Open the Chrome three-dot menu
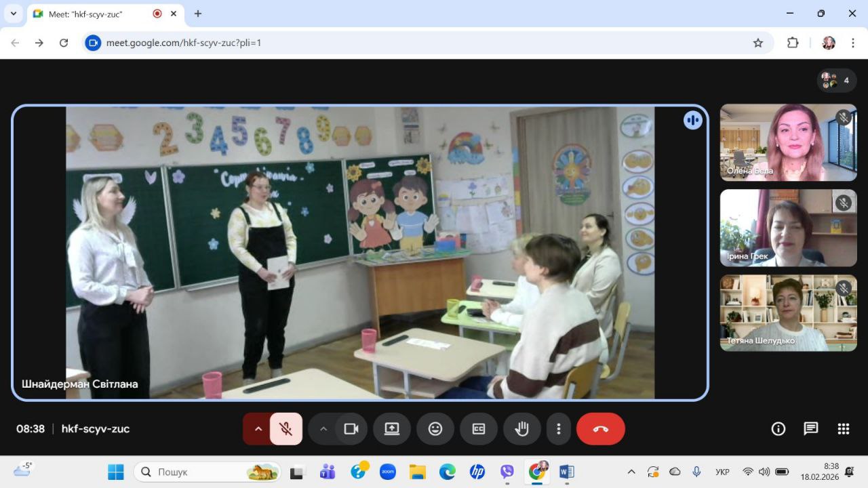This screenshot has height=488, width=868. coord(853,42)
